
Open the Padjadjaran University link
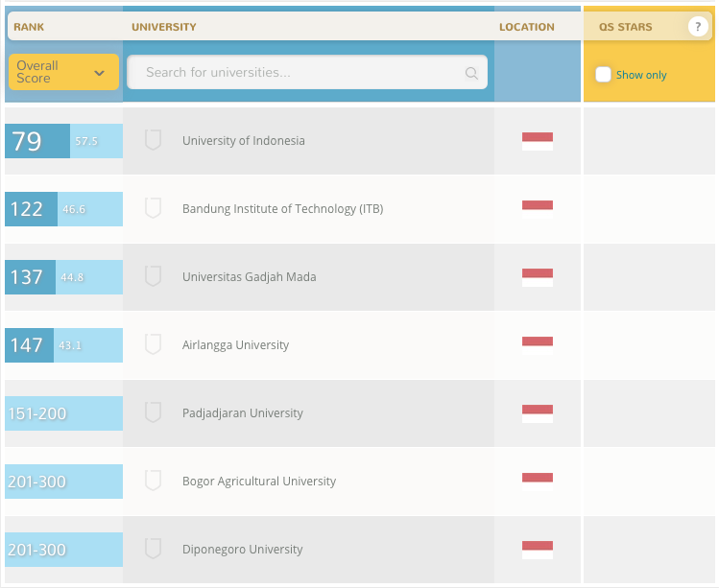243,412
